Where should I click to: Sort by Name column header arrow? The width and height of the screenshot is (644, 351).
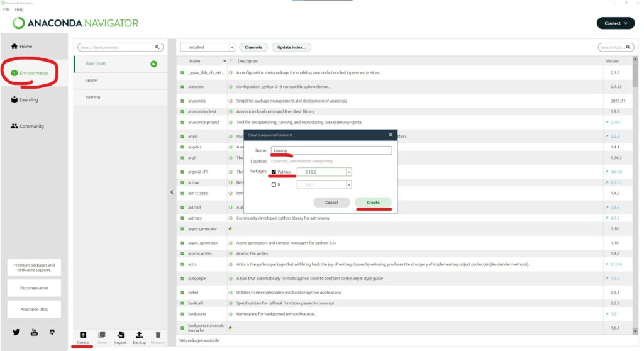225,61
